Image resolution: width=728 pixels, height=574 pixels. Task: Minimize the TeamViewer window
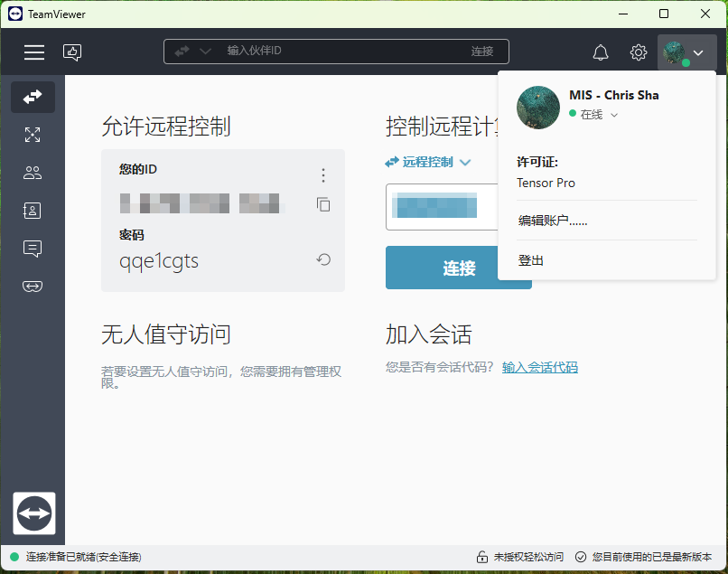(x=623, y=14)
